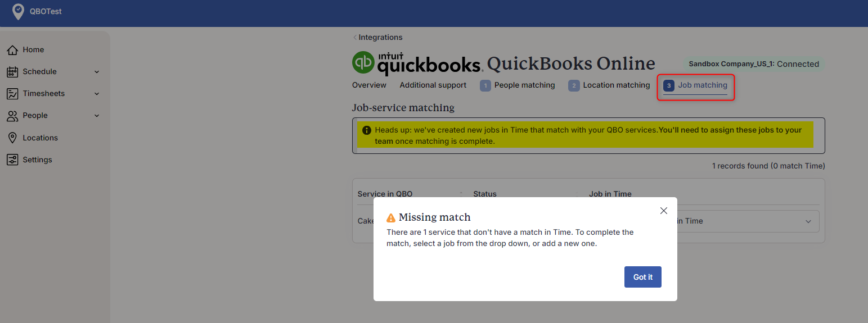Close the Missing match dialog with X
This screenshot has width=868, height=323.
point(664,211)
